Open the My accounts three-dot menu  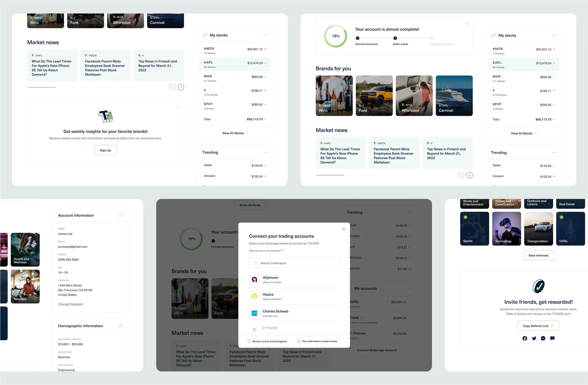pos(410,288)
